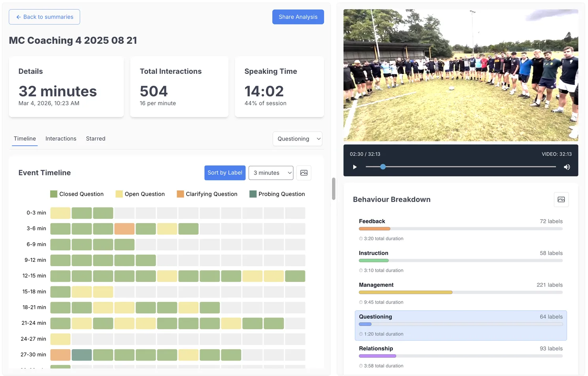588x376 pixels.
Task: Select the Probing Question legend swatch
Action: [x=253, y=194]
